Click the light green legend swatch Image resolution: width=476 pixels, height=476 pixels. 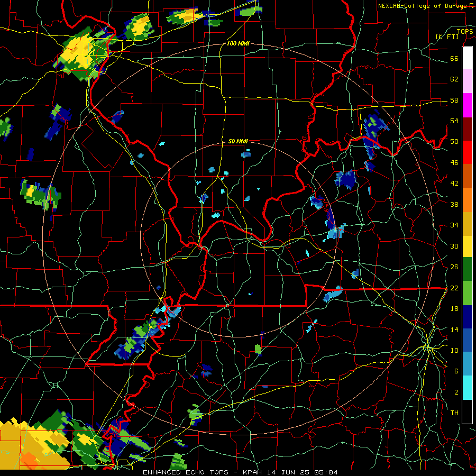click(x=467, y=293)
